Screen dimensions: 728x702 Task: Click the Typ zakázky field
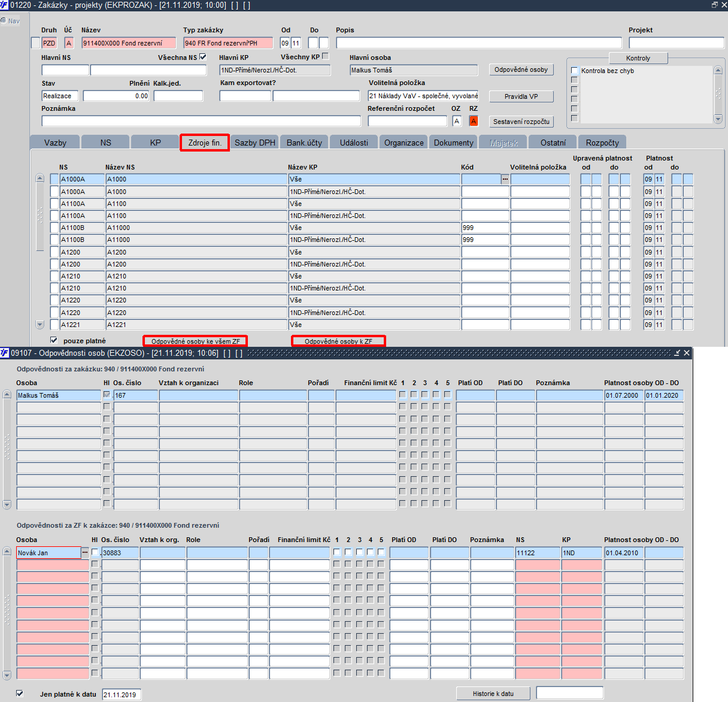[x=228, y=43]
